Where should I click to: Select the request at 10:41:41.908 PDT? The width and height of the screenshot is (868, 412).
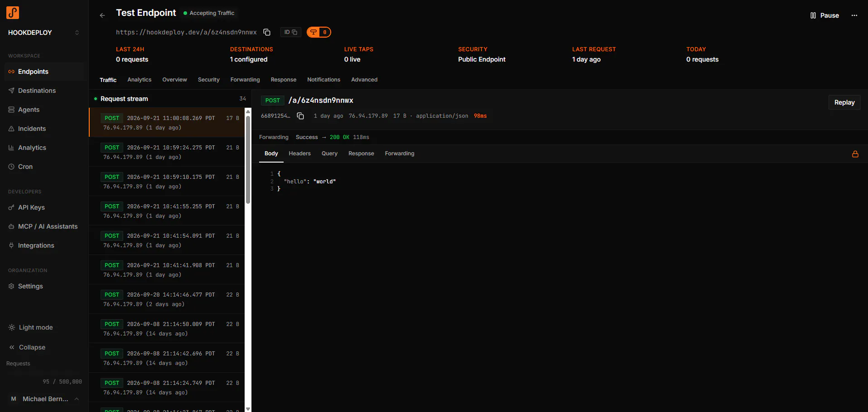pos(167,269)
